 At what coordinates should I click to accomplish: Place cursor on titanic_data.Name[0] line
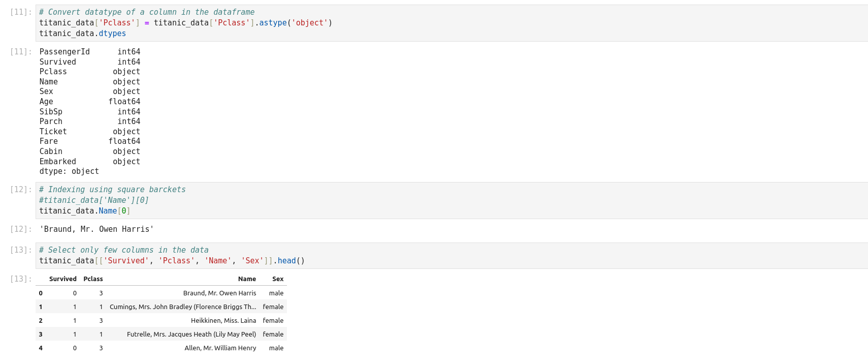84,211
